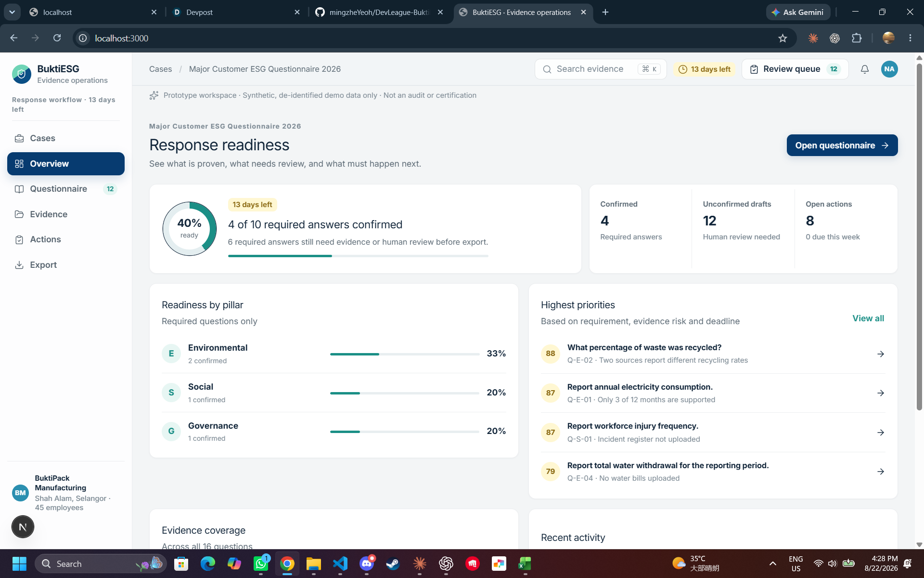
Task: Open Export in sidebar
Action: point(66,265)
